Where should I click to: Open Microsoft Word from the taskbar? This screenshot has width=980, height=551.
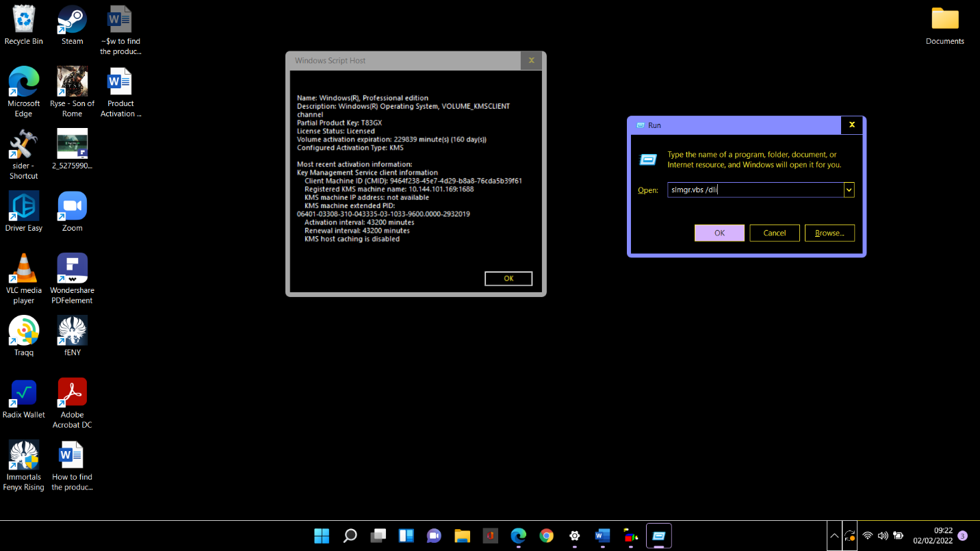(x=602, y=536)
